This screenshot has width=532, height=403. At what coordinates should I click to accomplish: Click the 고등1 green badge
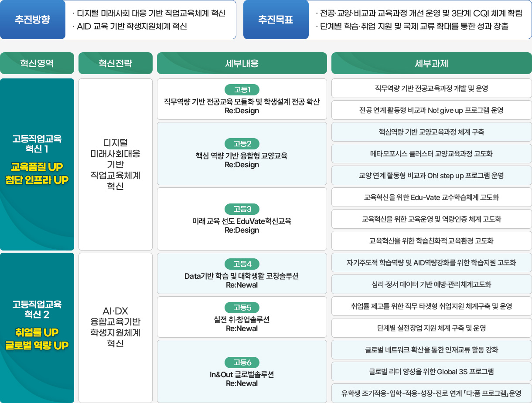coord(242,90)
